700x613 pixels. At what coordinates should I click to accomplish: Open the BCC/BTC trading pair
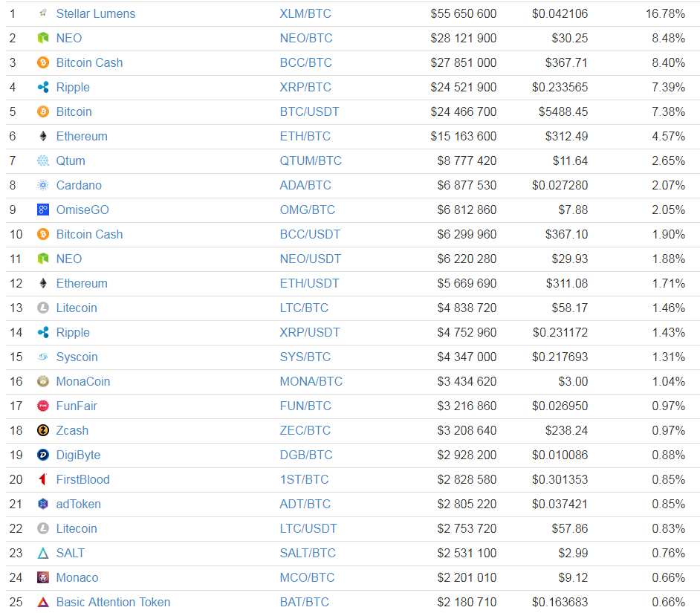[306, 63]
